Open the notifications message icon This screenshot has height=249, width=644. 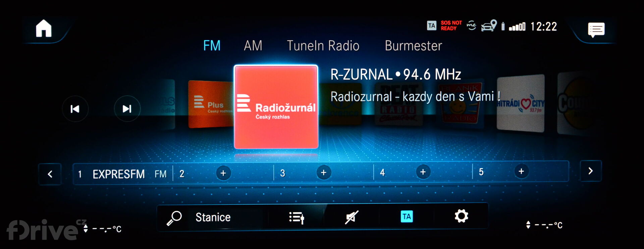click(596, 30)
